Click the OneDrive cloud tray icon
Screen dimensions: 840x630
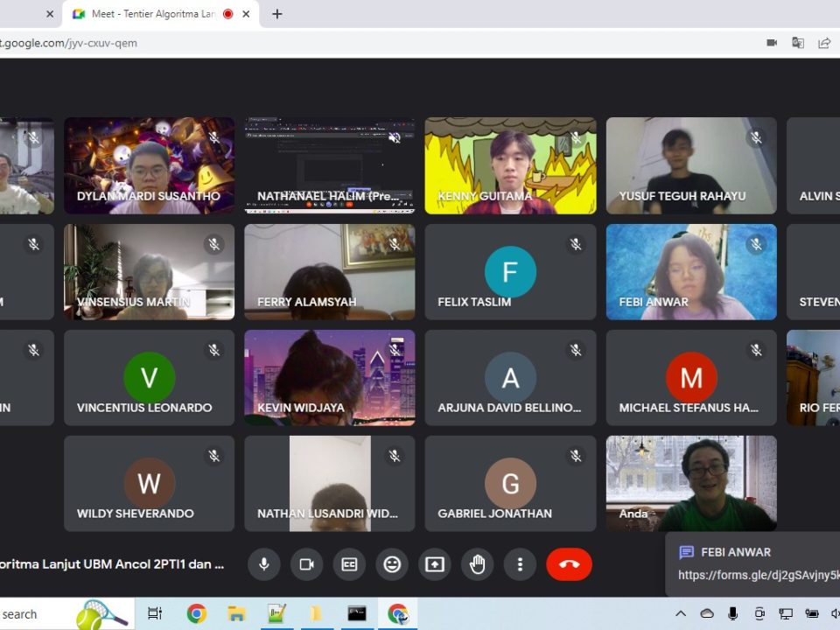(707, 613)
